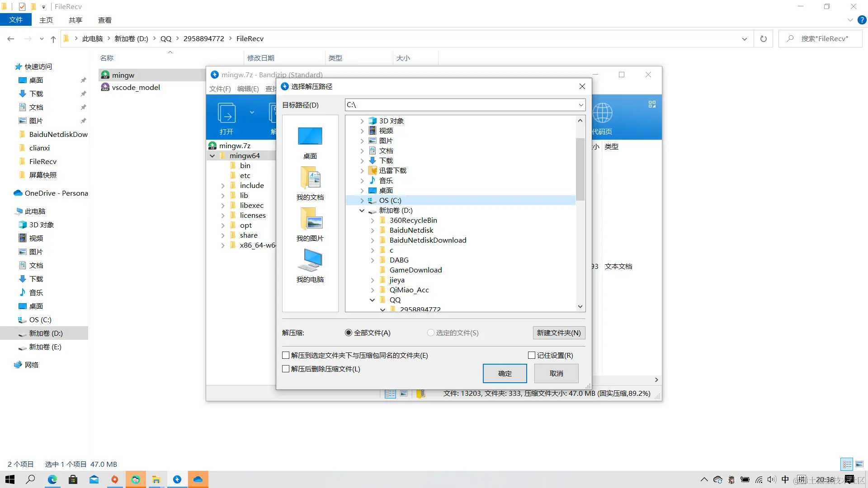
Task: Click the refresh button beside address bar
Action: point(764,39)
